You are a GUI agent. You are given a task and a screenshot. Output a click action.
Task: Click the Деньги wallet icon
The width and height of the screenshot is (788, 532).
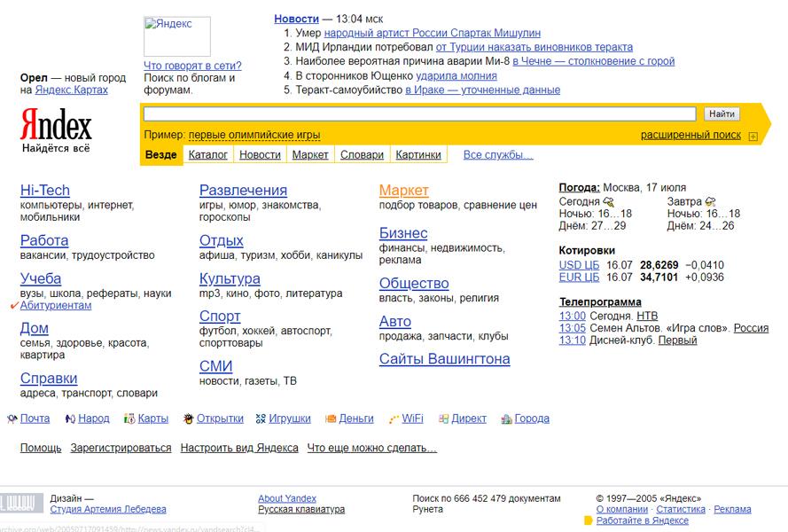331,419
